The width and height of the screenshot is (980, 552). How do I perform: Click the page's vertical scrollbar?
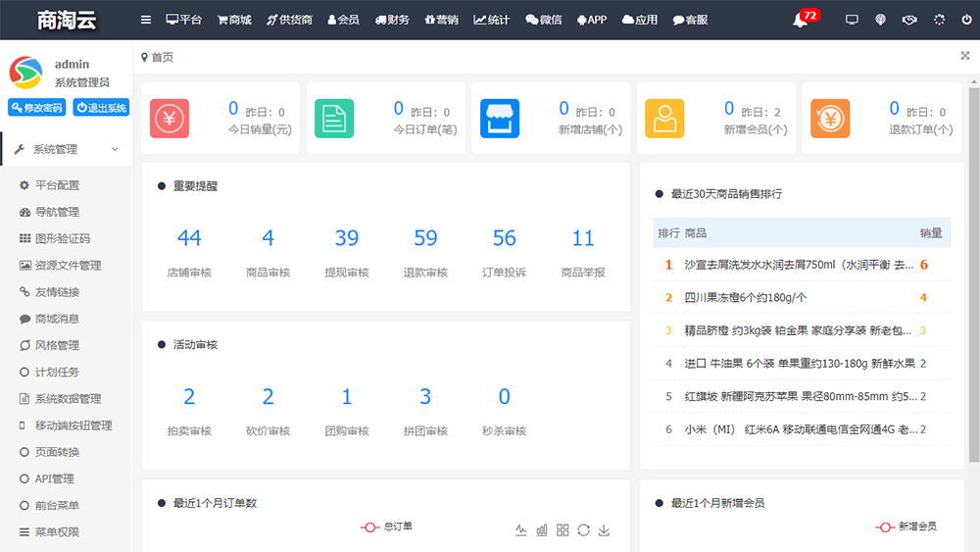coord(973,275)
